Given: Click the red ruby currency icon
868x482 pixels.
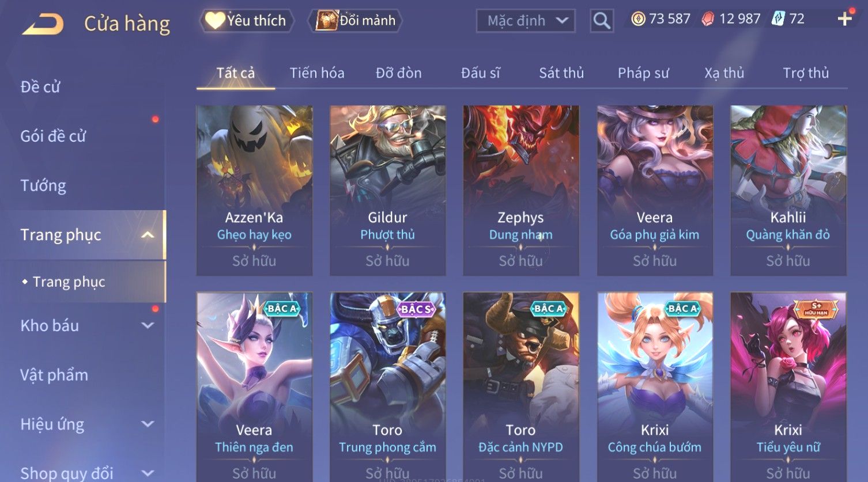Looking at the screenshot, I should pos(708,19).
